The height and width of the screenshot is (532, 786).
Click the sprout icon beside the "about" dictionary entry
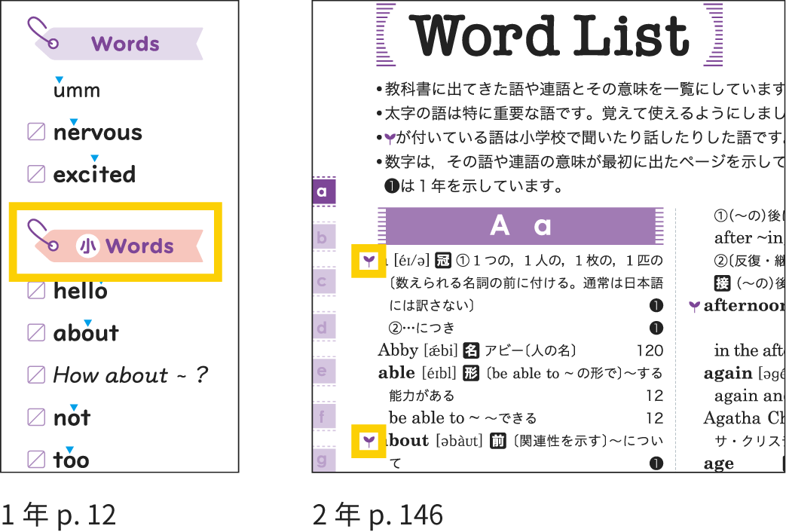click(x=369, y=441)
